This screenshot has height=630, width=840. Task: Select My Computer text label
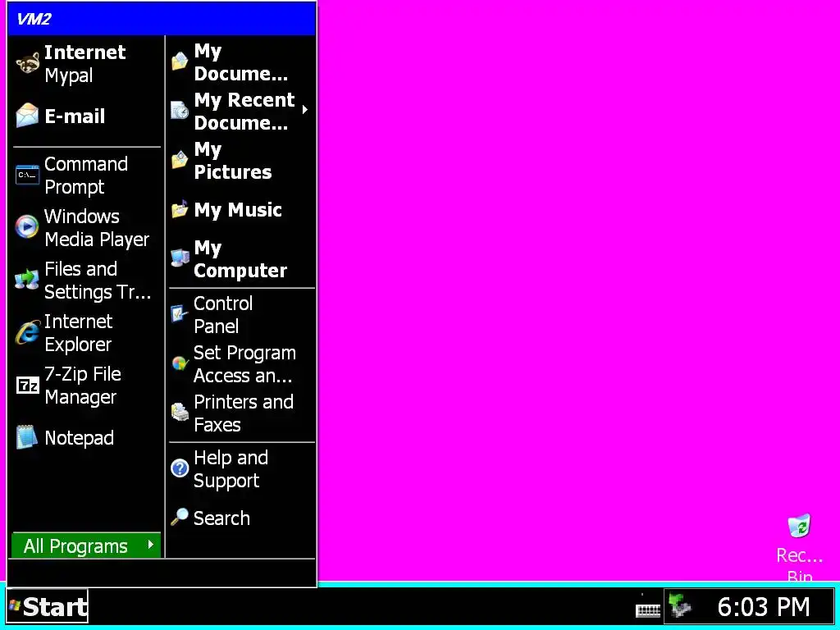pyautogui.click(x=240, y=259)
